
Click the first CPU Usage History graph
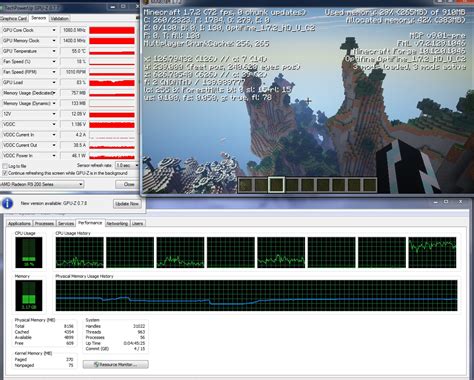pyautogui.click(x=80, y=252)
